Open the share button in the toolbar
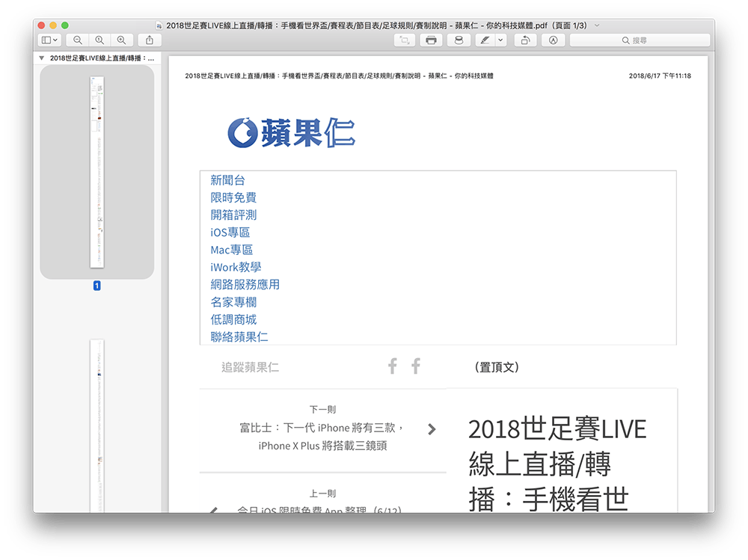 pos(150,40)
